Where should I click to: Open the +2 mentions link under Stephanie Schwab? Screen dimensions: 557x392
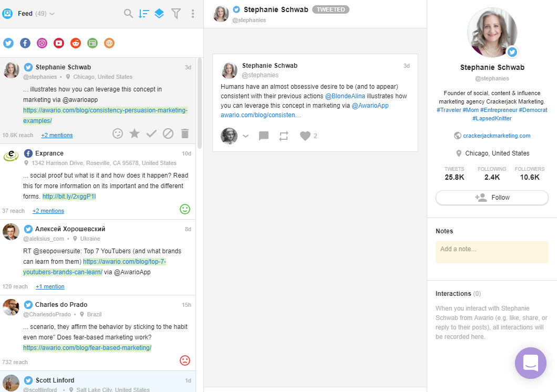point(57,135)
